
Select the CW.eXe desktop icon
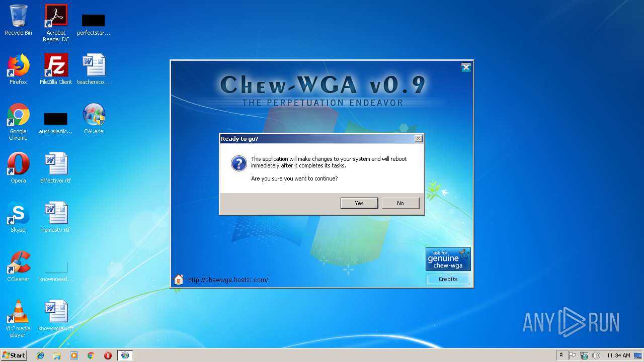[x=94, y=119]
